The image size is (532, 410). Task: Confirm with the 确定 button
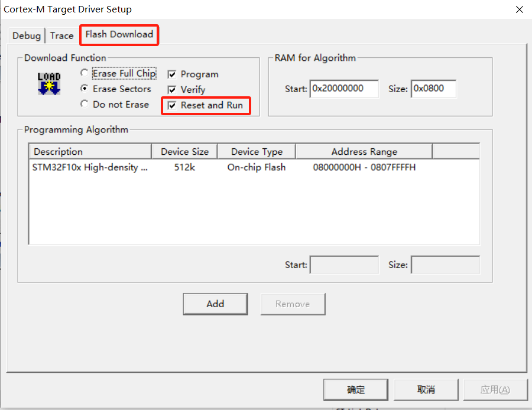tap(356, 390)
